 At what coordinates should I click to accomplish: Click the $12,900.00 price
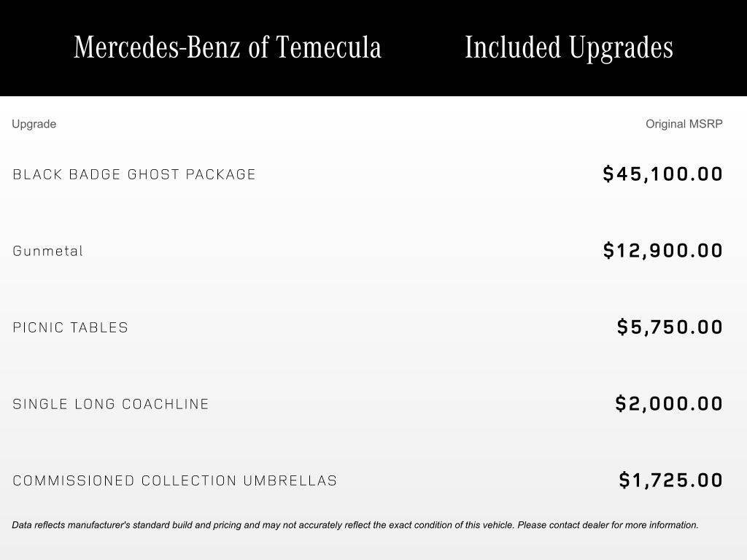(662, 251)
